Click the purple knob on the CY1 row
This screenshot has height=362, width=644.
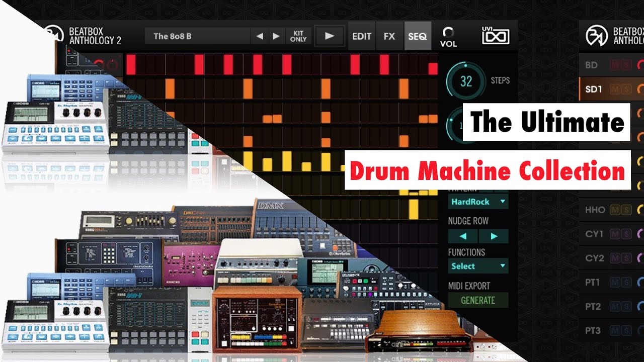(640, 234)
